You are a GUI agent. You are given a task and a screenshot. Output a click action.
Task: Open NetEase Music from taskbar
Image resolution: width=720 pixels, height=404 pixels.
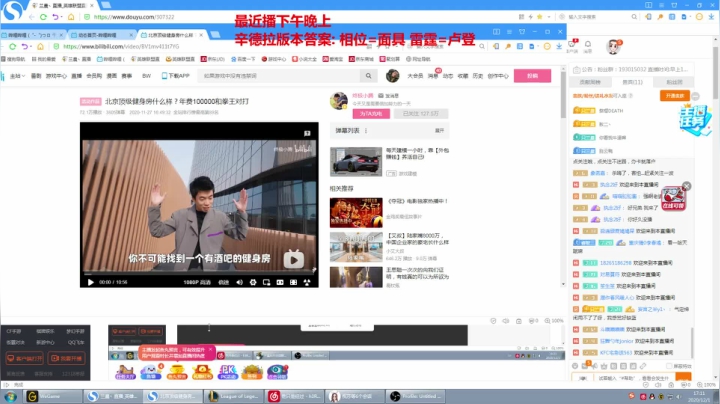click(x=295, y=396)
